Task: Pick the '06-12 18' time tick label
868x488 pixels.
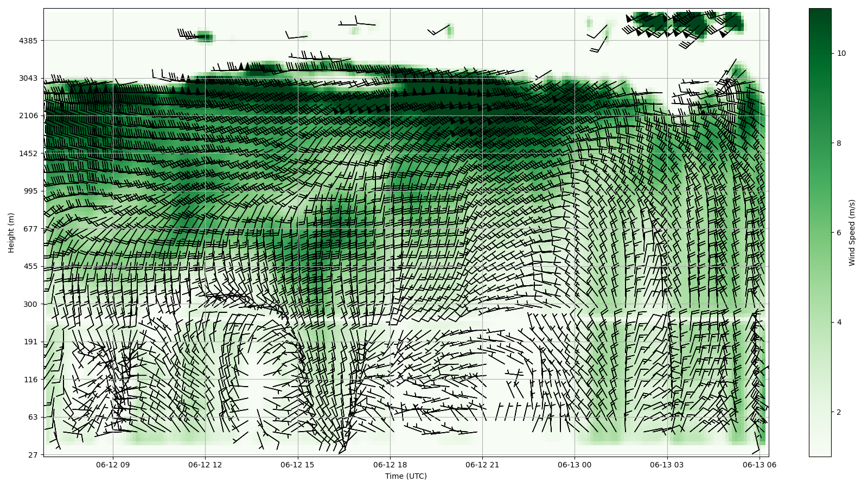Action: click(x=390, y=465)
